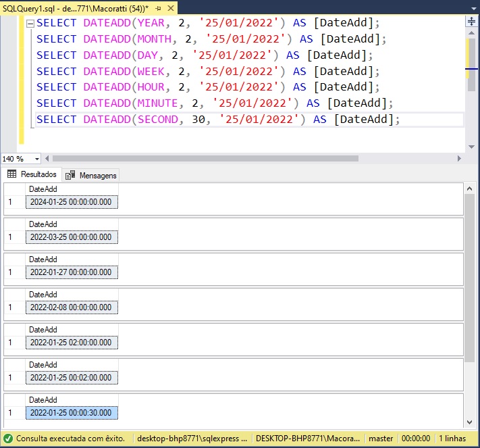Select result cell 2022-01-25 00:02:00.000
The height and width of the screenshot is (448, 480).
pos(72,378)
